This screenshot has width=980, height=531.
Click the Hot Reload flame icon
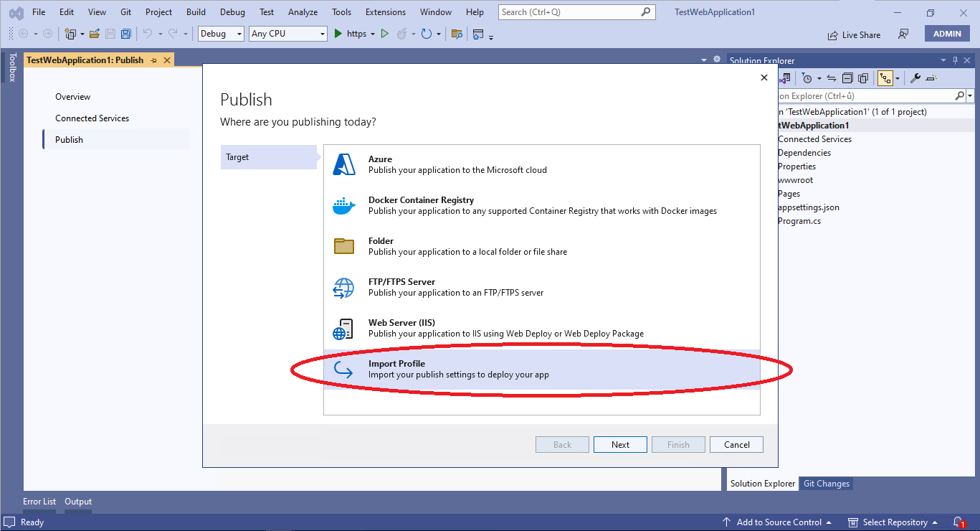pos(402,34)
